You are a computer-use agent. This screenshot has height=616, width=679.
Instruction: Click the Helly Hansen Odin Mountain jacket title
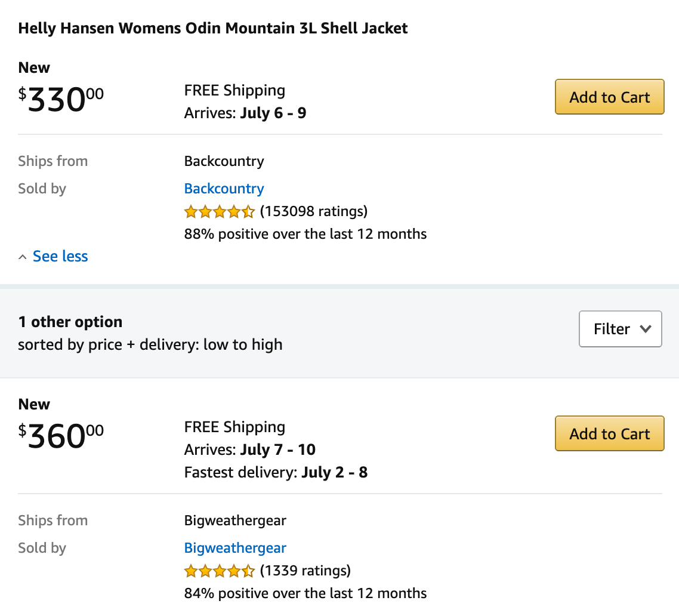[212, 28]
